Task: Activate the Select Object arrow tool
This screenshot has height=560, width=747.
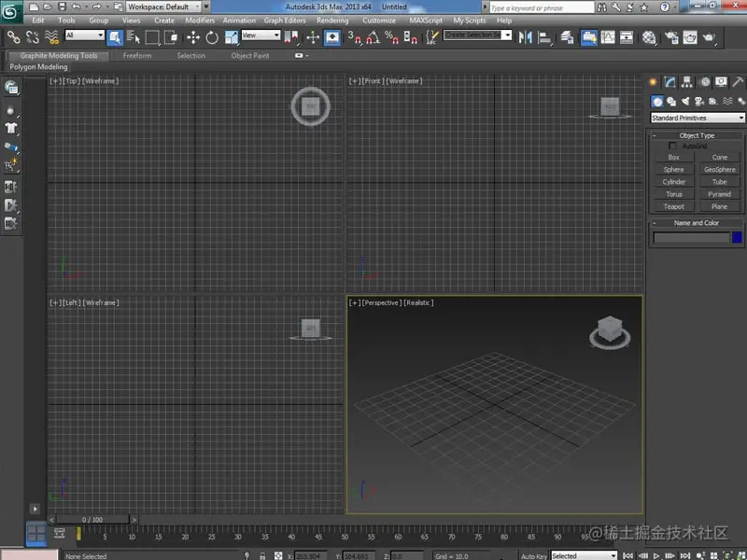Action: coord(114,38)
